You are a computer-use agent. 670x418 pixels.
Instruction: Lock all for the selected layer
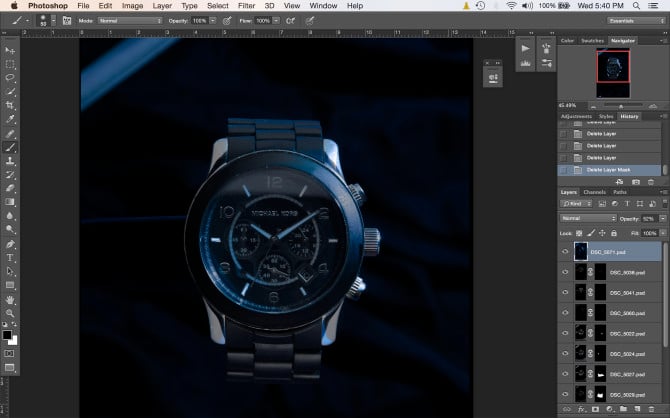point(614,233)
